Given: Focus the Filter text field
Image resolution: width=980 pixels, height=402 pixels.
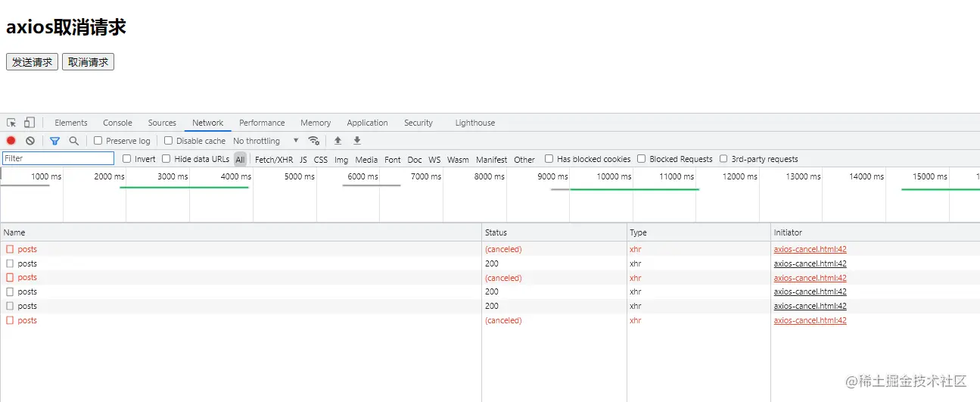Looking at the screenshot, I should click(x=58, y=158).
